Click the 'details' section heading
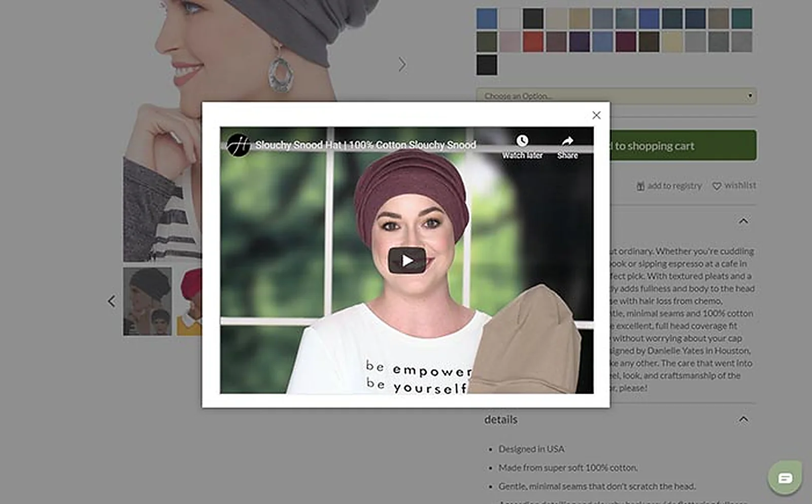Screen dimensions: 812x504 click(x=501, y=420)
